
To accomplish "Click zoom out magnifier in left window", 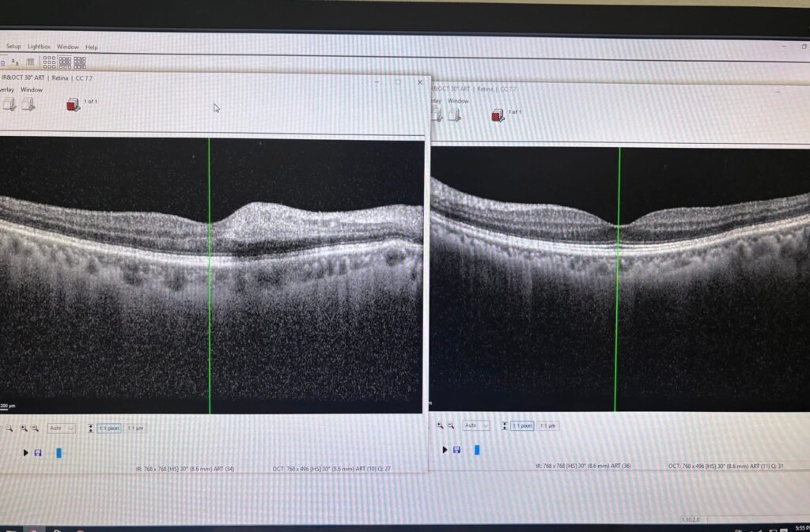I will pyautogui.click(x=35, y=428).
